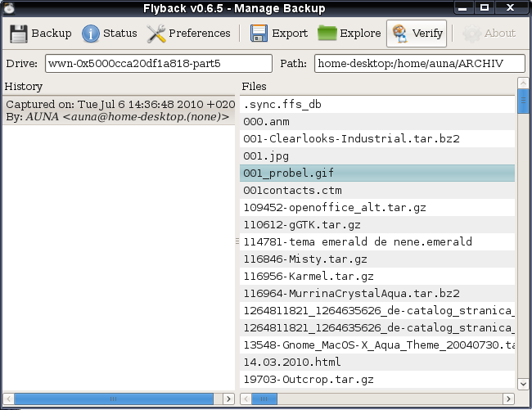
Task: Select file 116846-Misty.tar.gz
Action: [377, 259]
